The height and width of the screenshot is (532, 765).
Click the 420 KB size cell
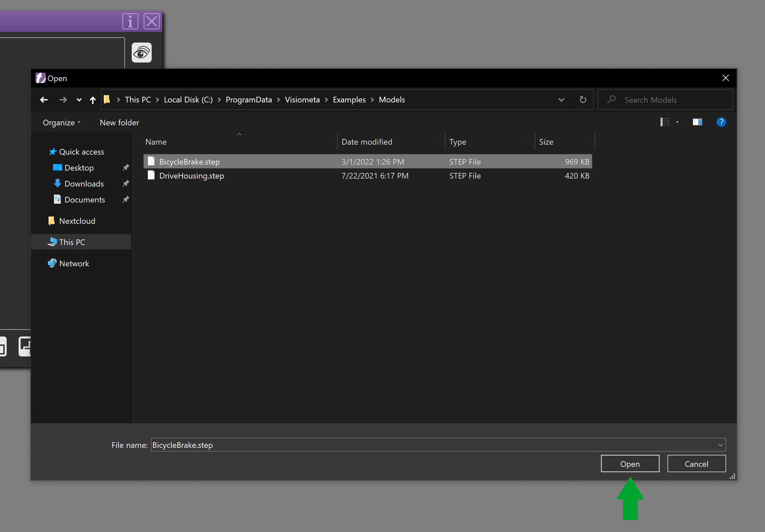577,176
